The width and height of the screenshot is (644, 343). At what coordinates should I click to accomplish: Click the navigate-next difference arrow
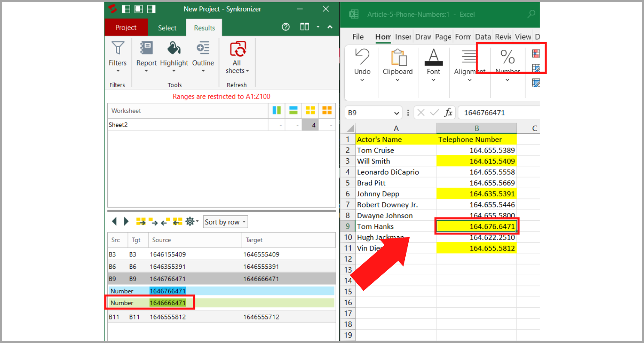126,221
